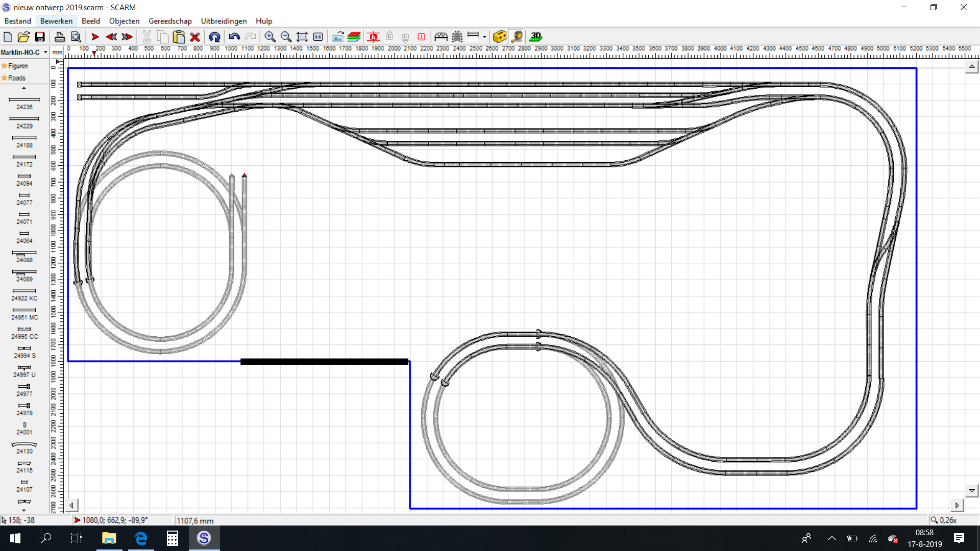Click the horizontal scrollbar right arrow
The image size is (980, 551).
[957, 506]
